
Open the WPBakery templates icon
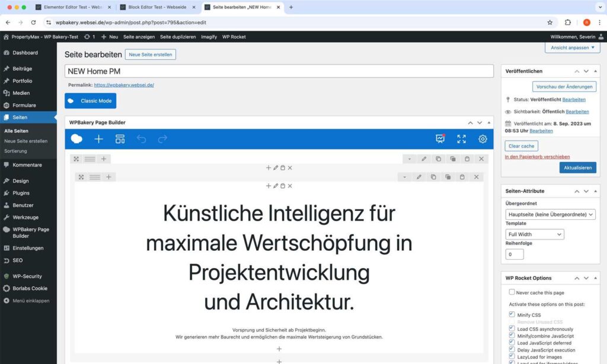[x=120, y=139]
